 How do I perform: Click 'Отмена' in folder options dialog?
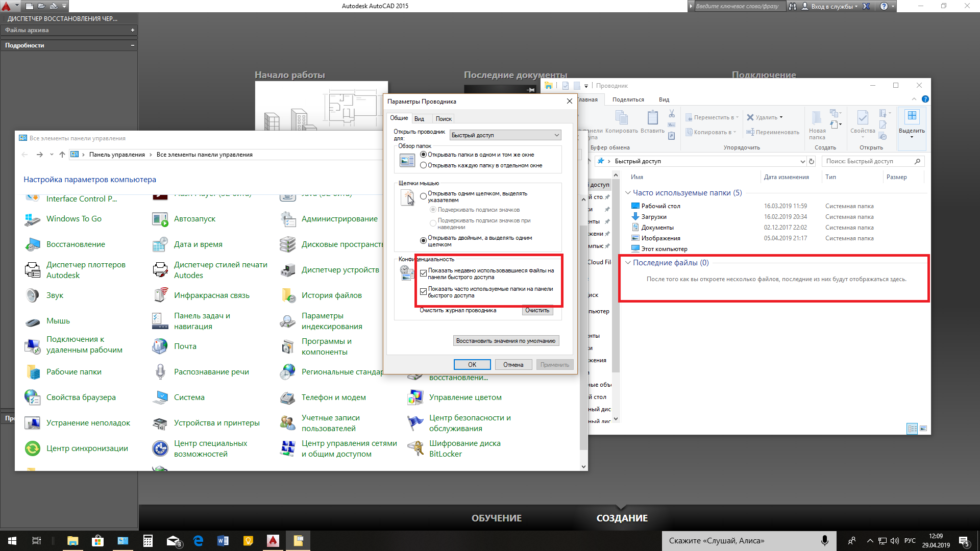pos(513,365)
